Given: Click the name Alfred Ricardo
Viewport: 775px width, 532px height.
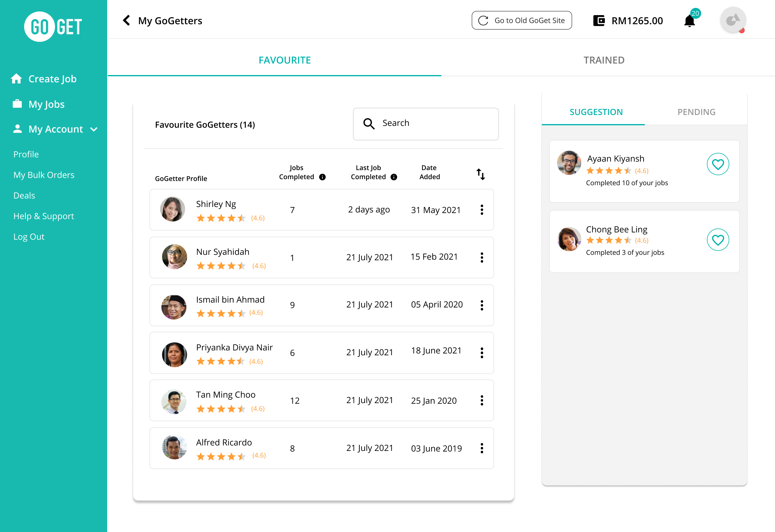Looking at the screenshot, I should [224, 442].
